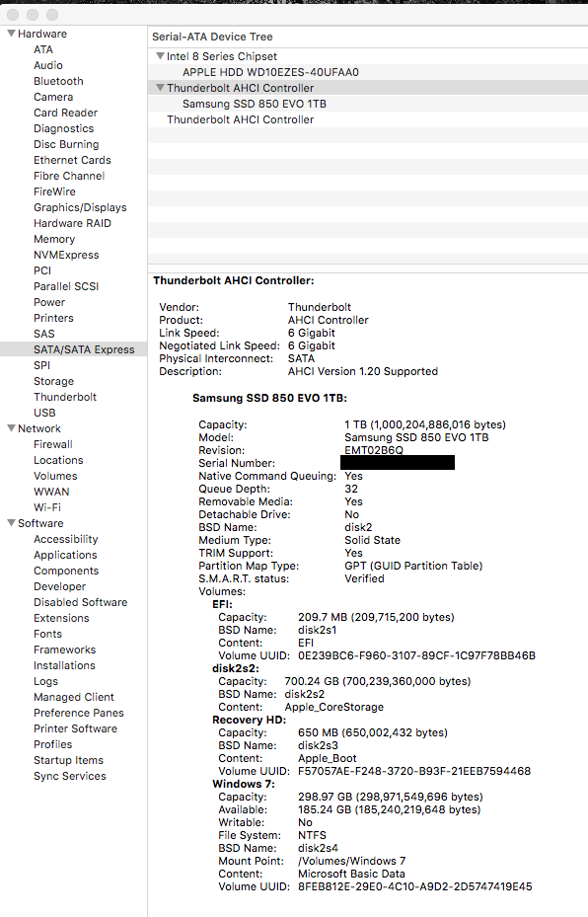The height and width of the screenshot is (917, 588).
Task: Open NVMExpress section
Action: (x=66, y=255)
